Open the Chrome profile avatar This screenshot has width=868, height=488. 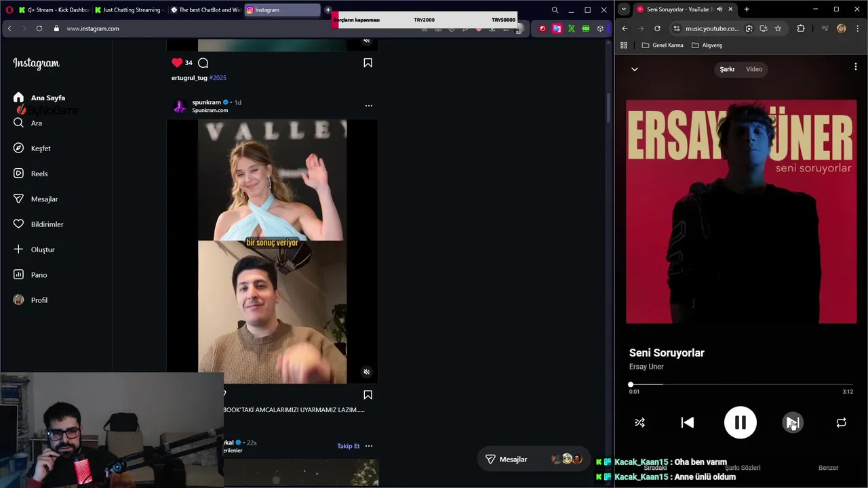pos(842,28)
